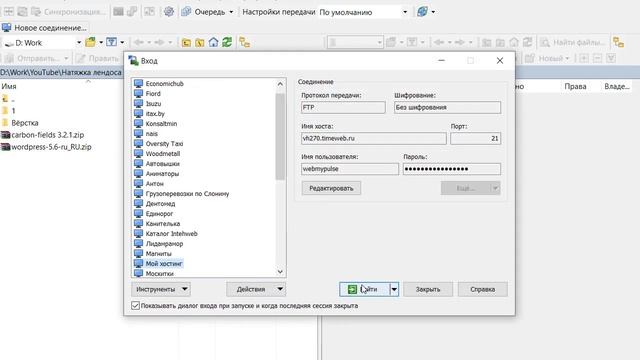Click the Права column header
The image size is (640, 360).
575,86
